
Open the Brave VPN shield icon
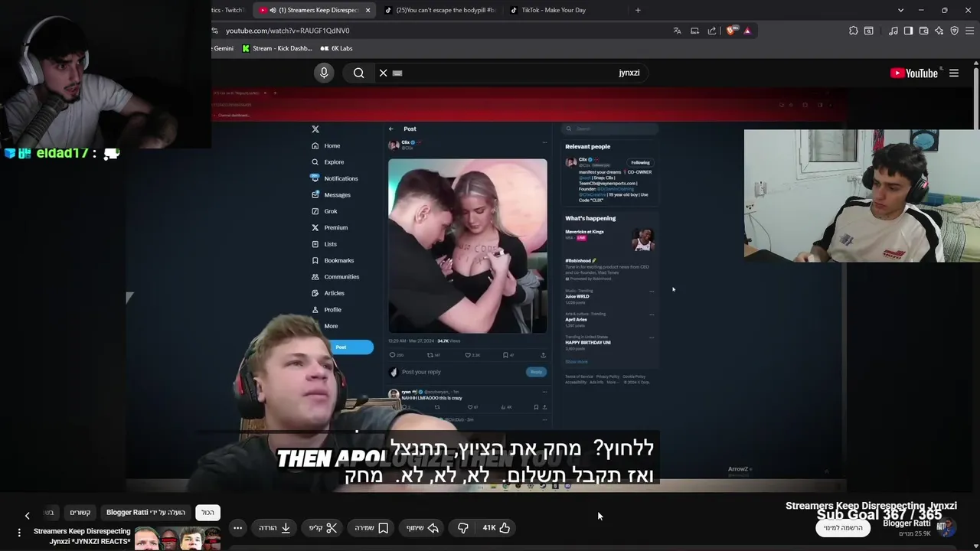[x=954, y=31]
